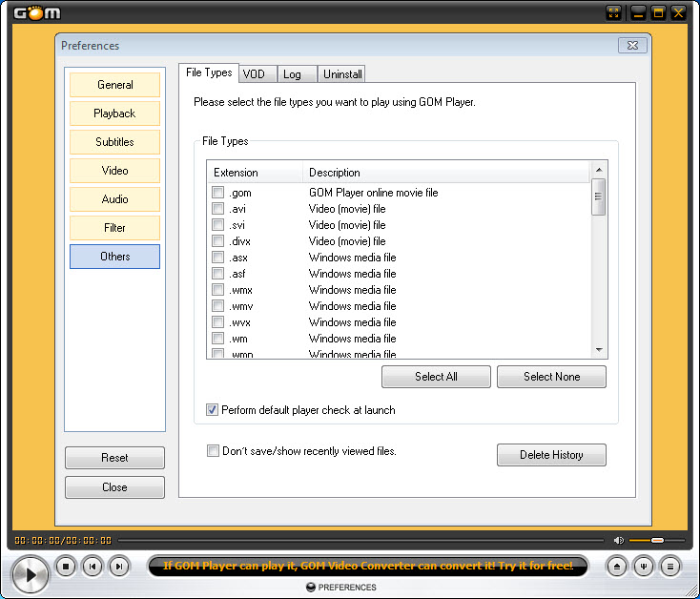Viewport: 700px width, 599px height.
Task: Click the GOM Video Converter promo banner
Action: click(x=368, y=566)
